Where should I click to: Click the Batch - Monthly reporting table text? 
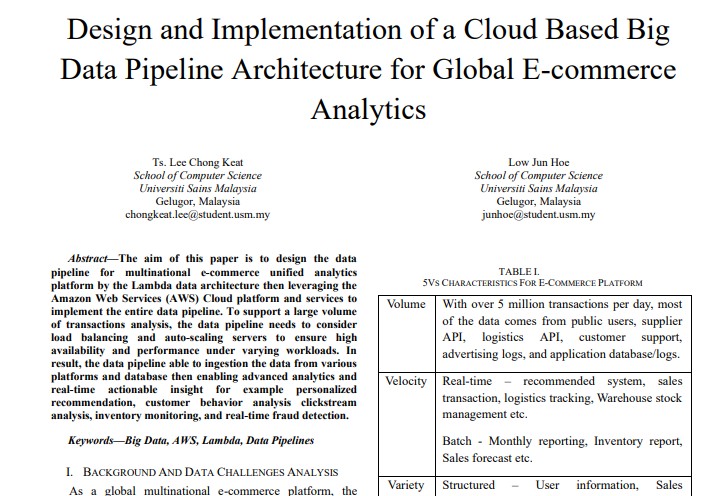coord(562,449)
